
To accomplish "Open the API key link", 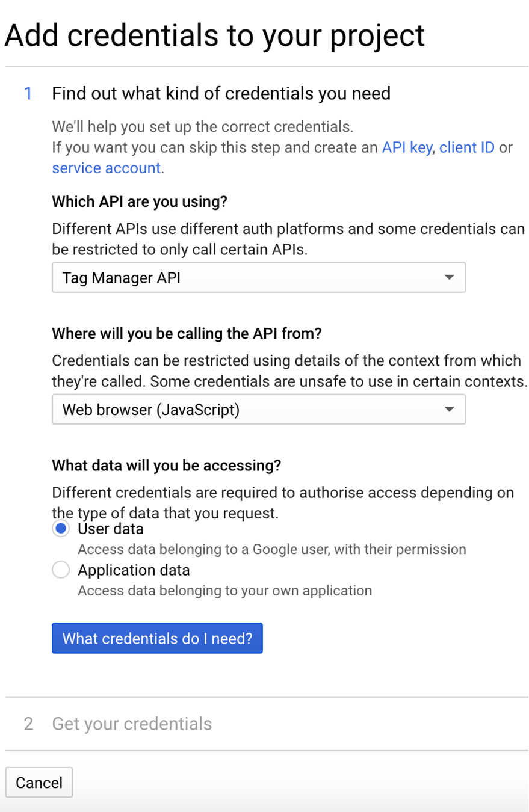I will pyautogui.click(x=407, y=148).
